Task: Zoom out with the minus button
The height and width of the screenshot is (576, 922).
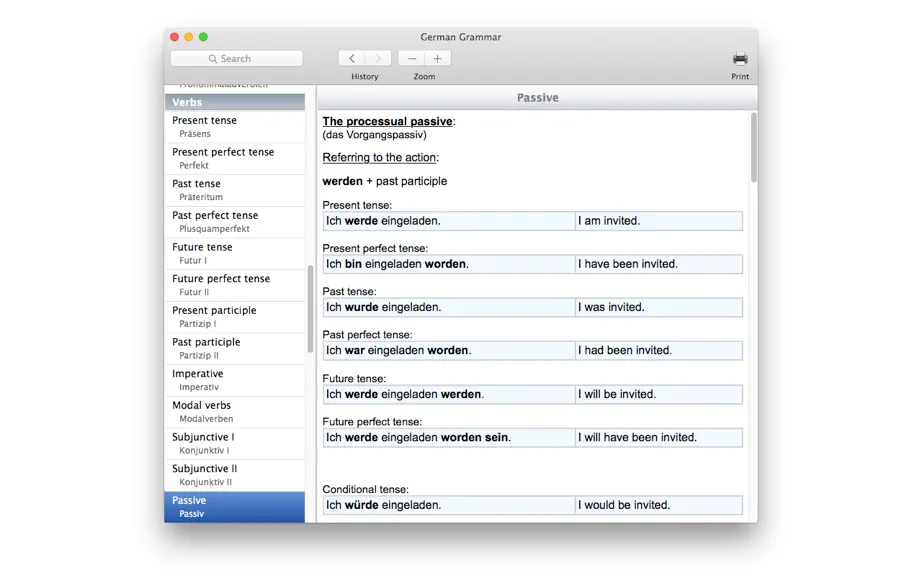Action: 412,58
